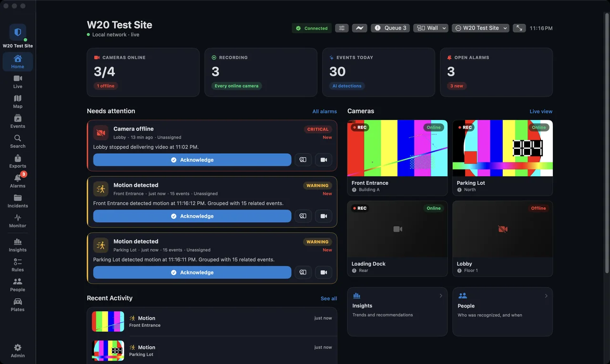The width and height of the screenshot is (610, 364).
Task: Click the camera icon on the Camera offline alarm
Action: tap(324, 160)
